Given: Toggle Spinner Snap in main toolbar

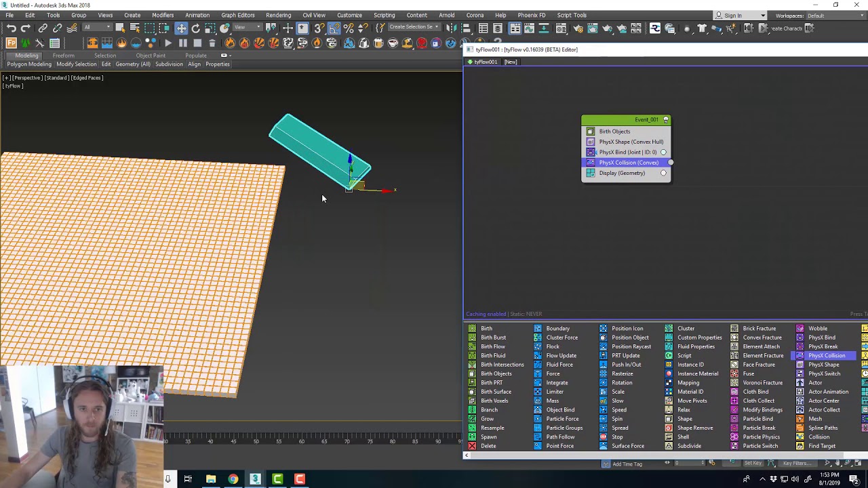Looking at the screenshot, I should tap(363, 28).
